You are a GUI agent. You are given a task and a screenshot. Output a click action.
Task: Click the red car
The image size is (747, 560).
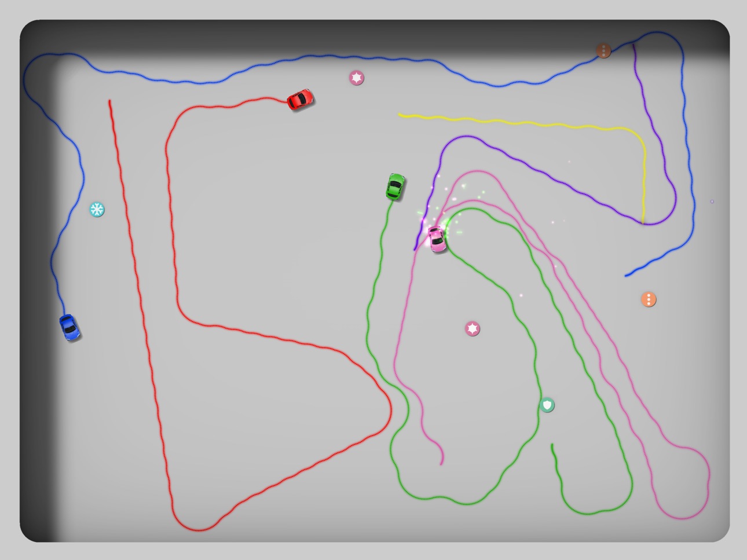(300, 100)
